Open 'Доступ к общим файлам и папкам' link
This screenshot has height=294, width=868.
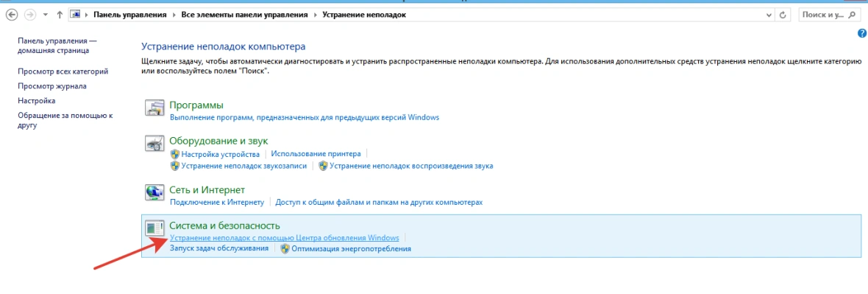coord(379,203)
